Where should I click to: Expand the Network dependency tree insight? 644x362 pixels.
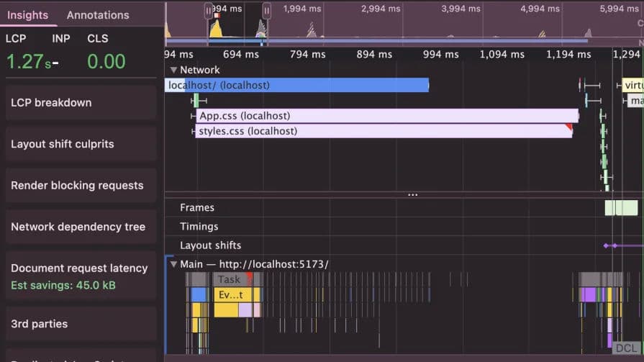coord(81,227)
